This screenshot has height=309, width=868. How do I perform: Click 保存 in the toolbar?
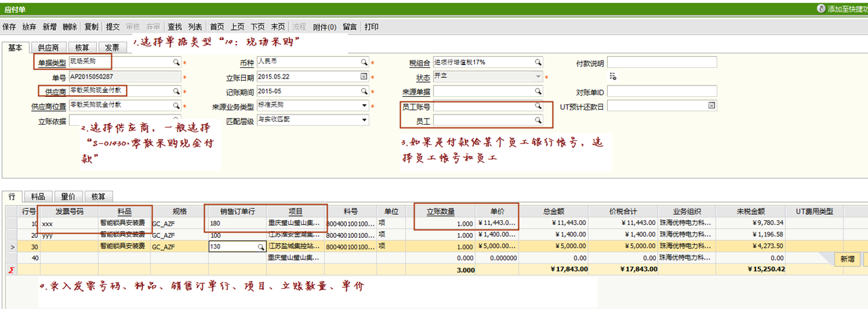click(x=9, y=27)
